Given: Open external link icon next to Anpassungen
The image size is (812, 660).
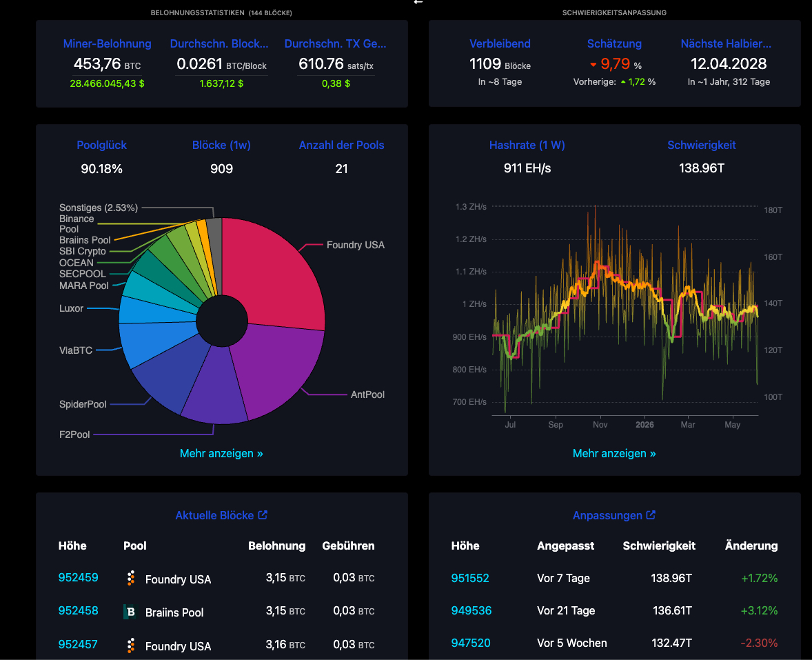Looking at the screenshot, I should point(651,515).
